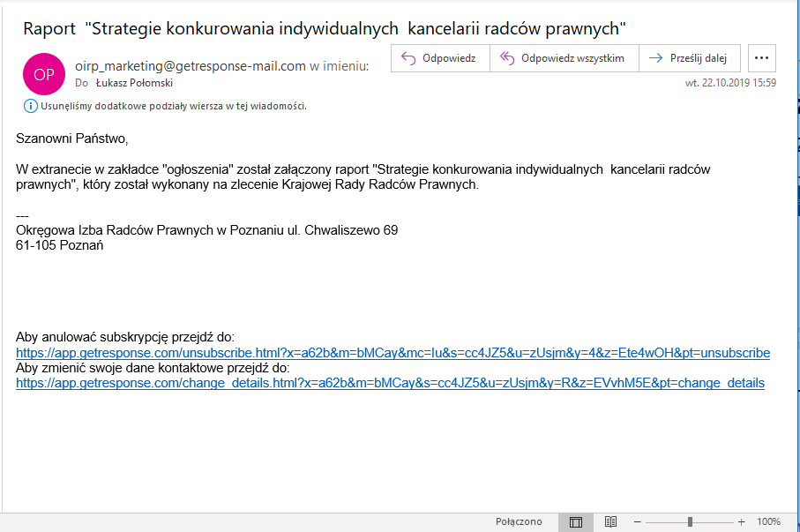Image resolution: width=800 pixels, height=532 pixels.
Task: Switch to reading view book icon
Action: 610,521
